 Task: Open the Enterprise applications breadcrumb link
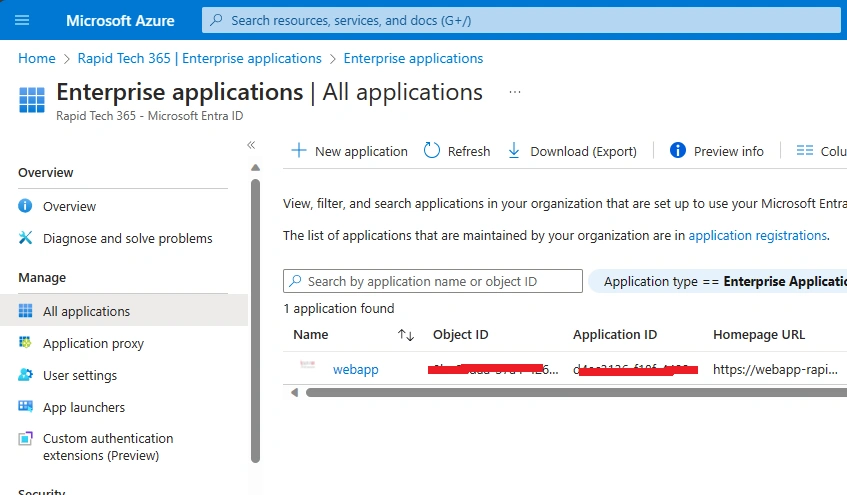click(x=413, y=58)
